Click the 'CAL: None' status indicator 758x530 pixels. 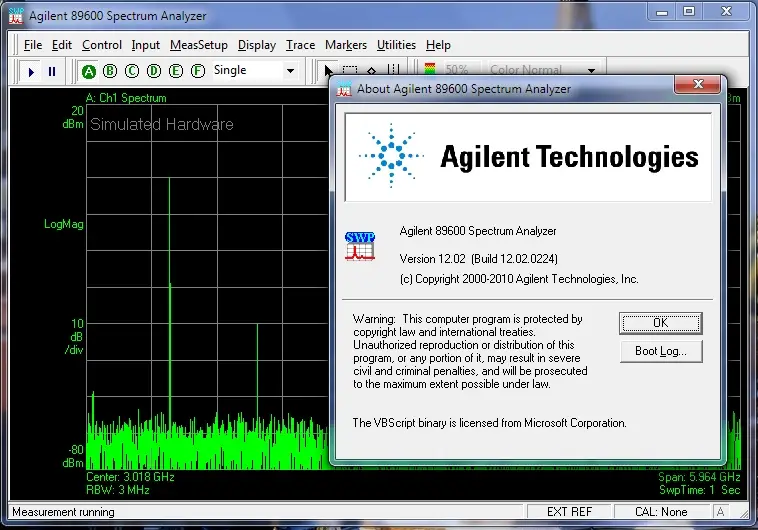661,512
